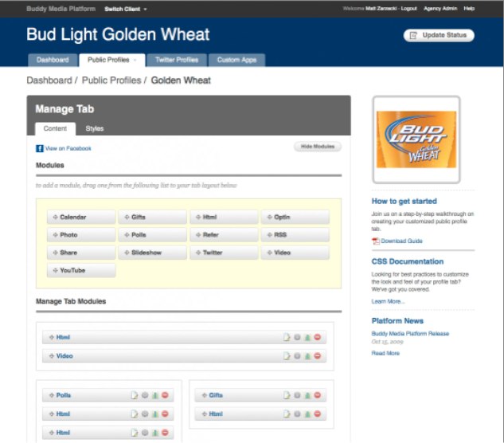Click the PDF icon next to Download Guide
This screenshot has width=504, height=443.
(376, 241)
